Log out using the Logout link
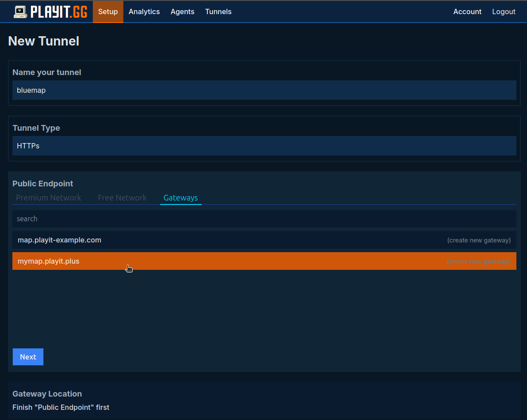 pyautogui.click(x=504, y=12)
